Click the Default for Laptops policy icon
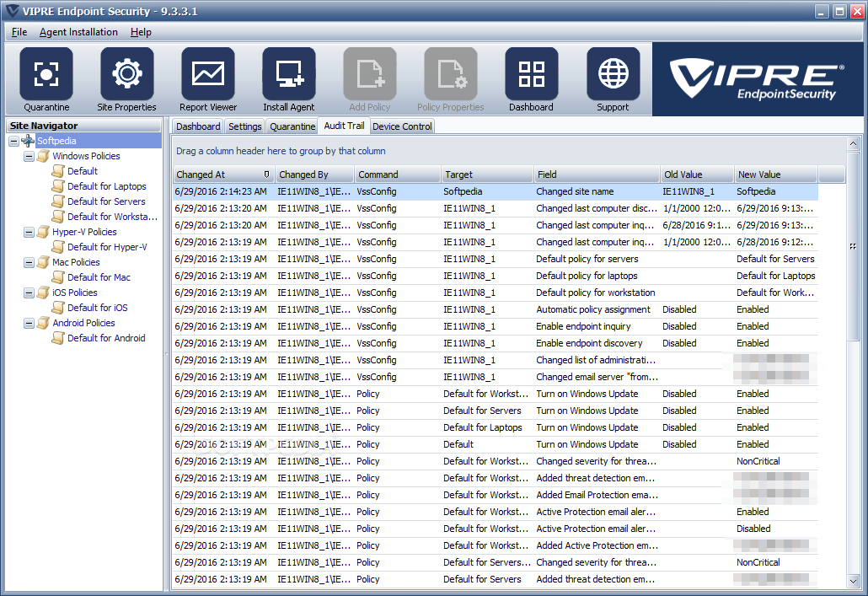Viewport: 868px width, 596px height. [x=58, y=186]
